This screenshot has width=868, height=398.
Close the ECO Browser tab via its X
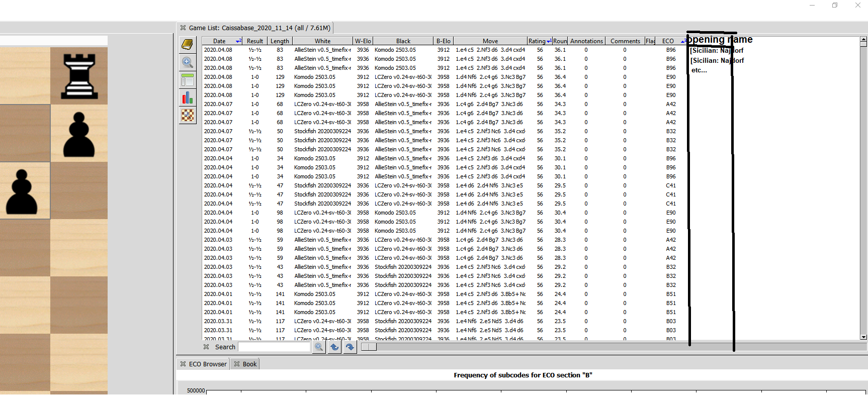183,364
